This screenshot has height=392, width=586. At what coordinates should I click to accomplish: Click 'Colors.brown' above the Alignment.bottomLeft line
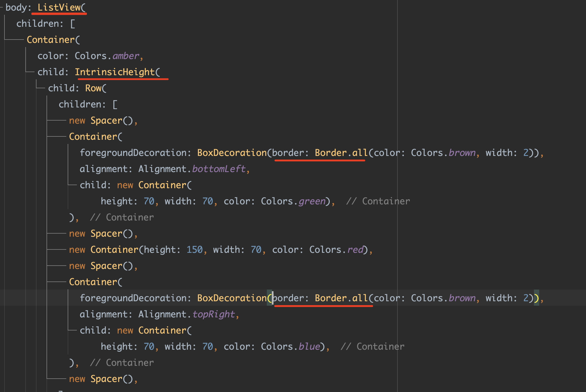tap(443, 153)
